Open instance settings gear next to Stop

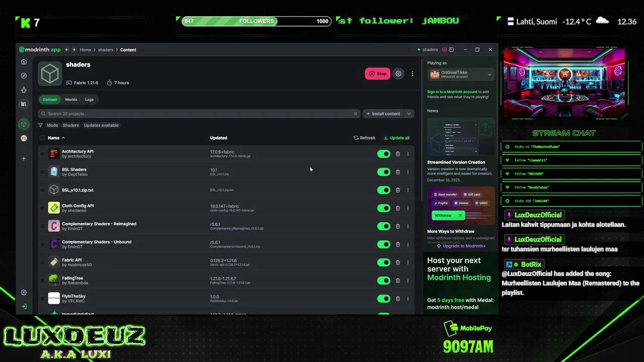[x=398, y=73]
